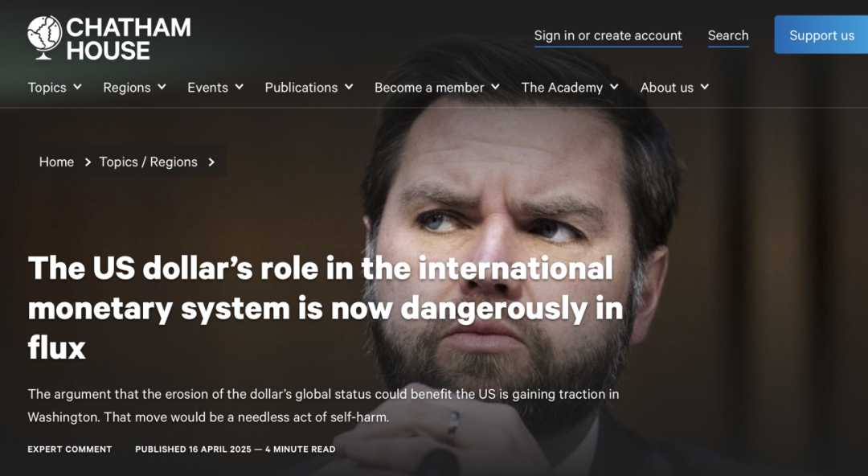Click the Chatham House wordmark text
Image resolution: width=868 pixels, height=476 pixels.
coord(129,39)
